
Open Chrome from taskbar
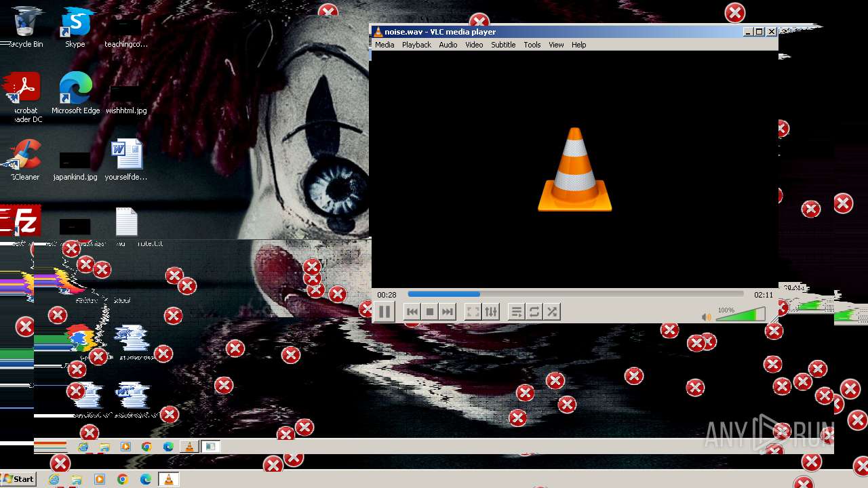click(123, 479)
